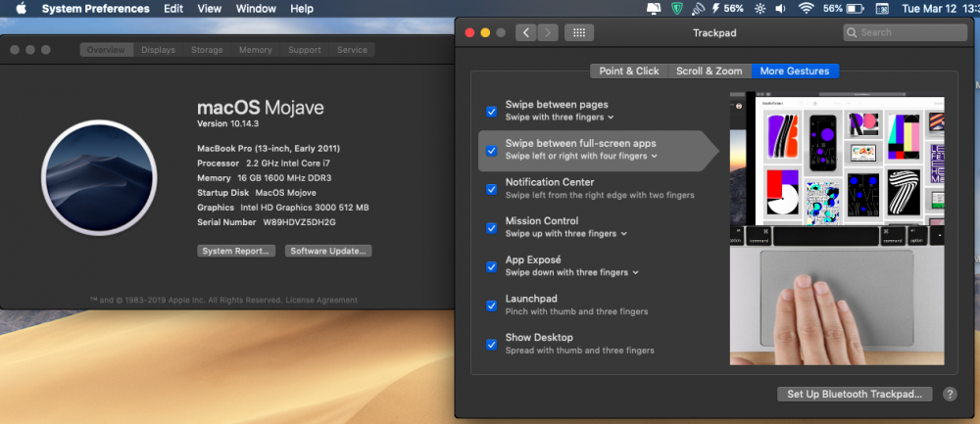Open the System Preferences menu

[x=96, y=9]
